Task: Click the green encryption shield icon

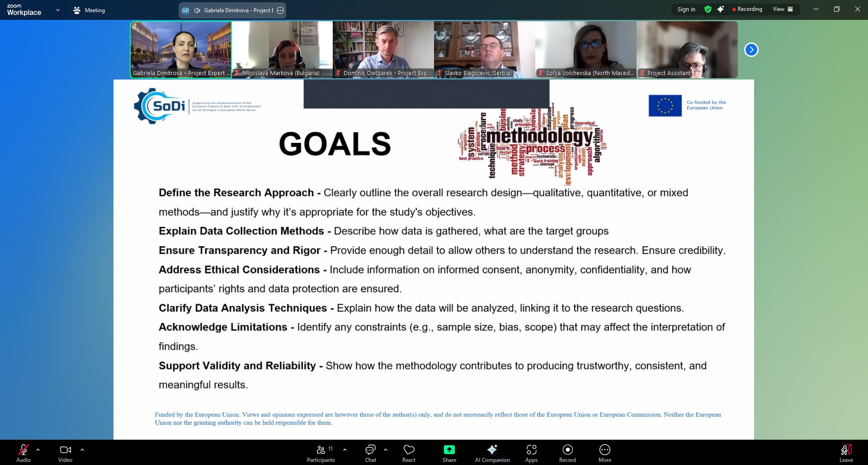Action: [708, 9]
